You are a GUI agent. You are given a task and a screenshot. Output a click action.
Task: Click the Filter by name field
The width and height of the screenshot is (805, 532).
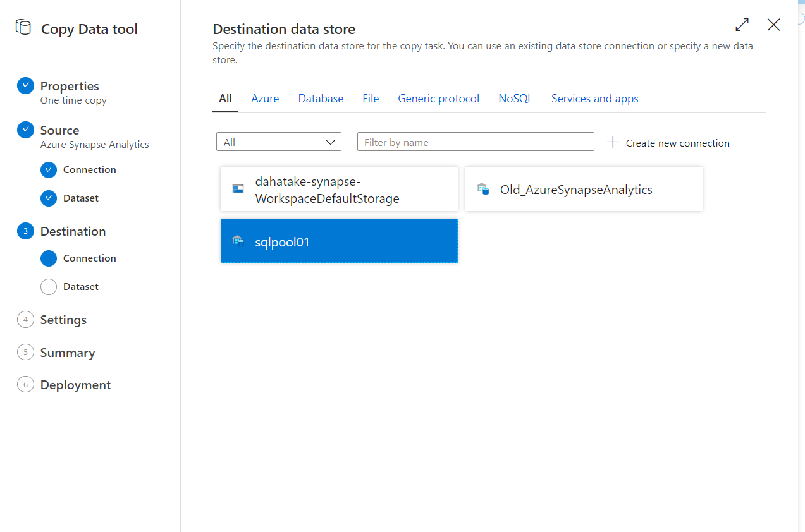pos(476,142)
